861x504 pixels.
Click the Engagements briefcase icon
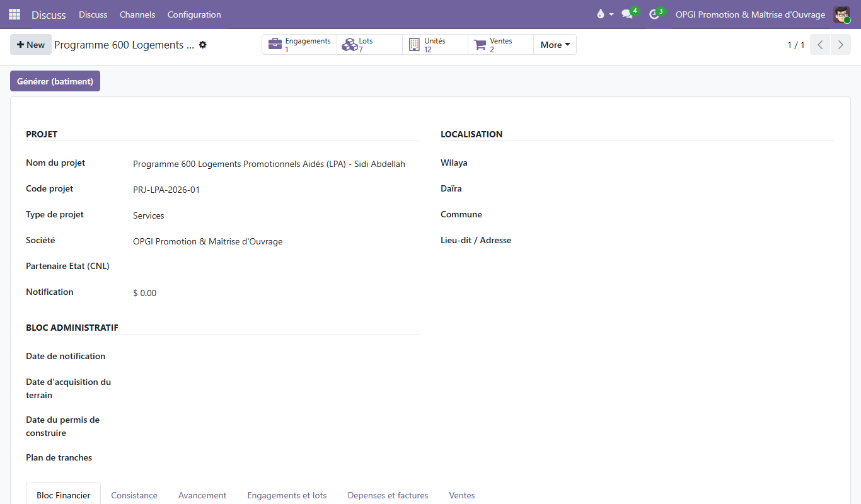(275, 45)
